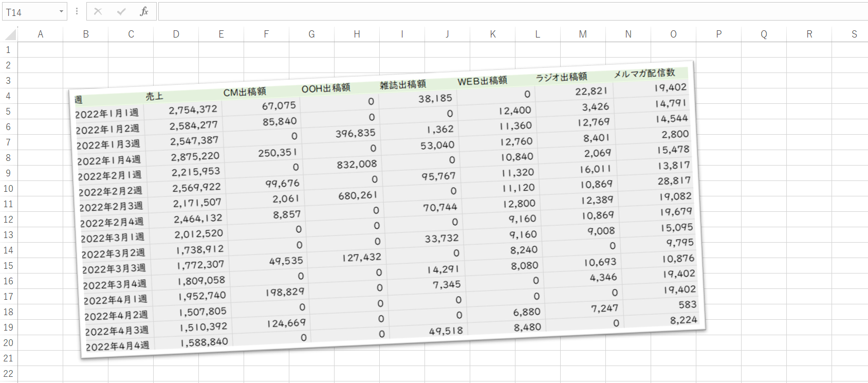Select column A header
This screenshot has width=868, height=383.
[40, 34]
